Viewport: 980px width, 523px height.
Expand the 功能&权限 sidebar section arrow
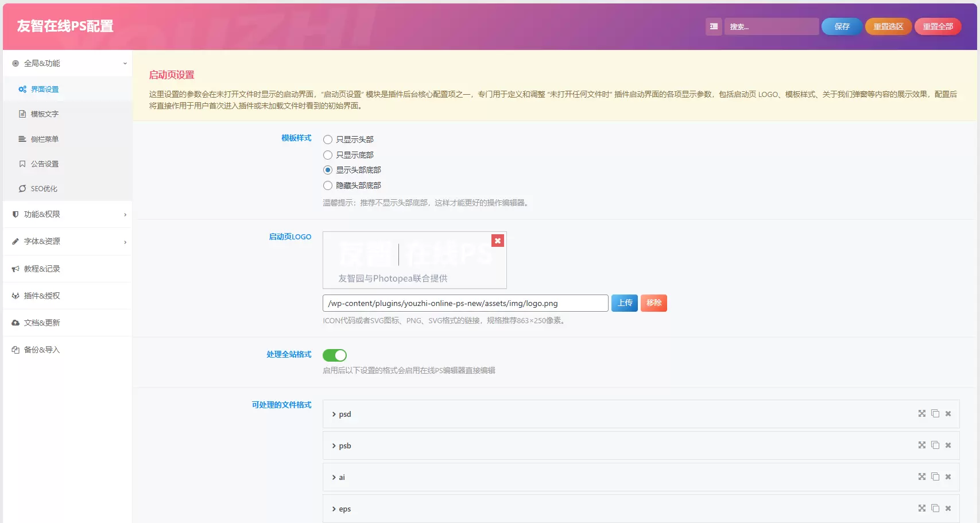125,215
